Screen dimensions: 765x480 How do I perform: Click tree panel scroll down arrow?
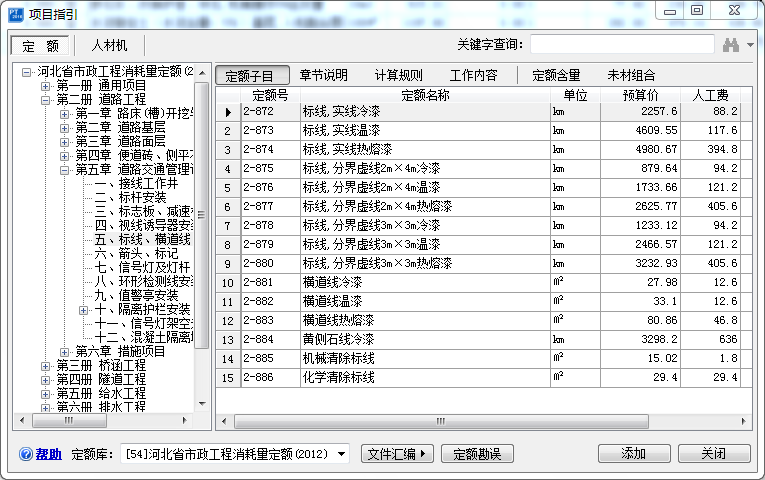(x=201, y=404)
